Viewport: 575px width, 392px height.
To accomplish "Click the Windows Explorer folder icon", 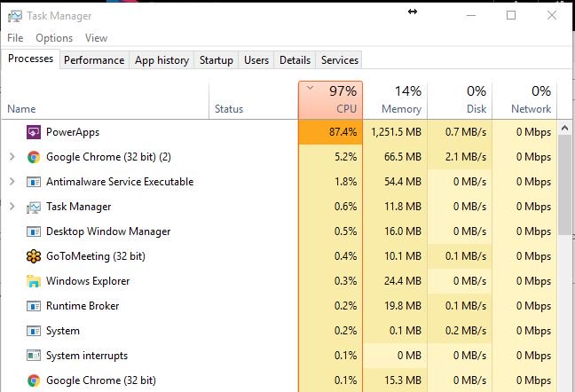I will [34, 281].
